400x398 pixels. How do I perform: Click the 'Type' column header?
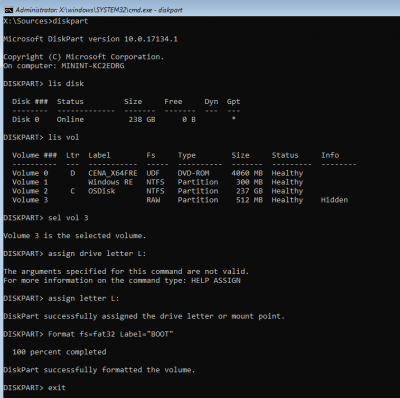(187, 156)
